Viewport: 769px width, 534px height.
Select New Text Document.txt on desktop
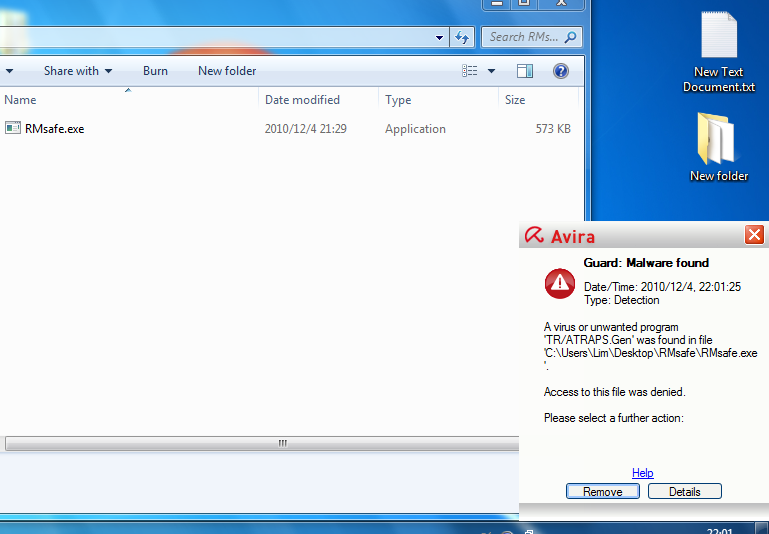coord(718,52)
